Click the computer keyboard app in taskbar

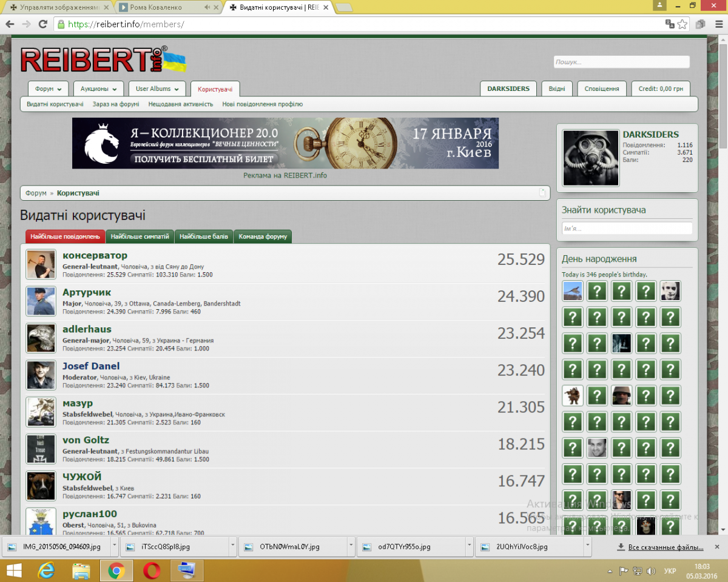[186, 570]
